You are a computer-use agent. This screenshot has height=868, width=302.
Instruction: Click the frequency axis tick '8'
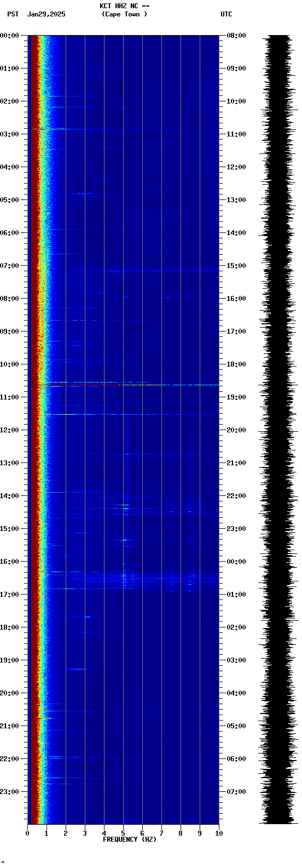tap(181, 833)
